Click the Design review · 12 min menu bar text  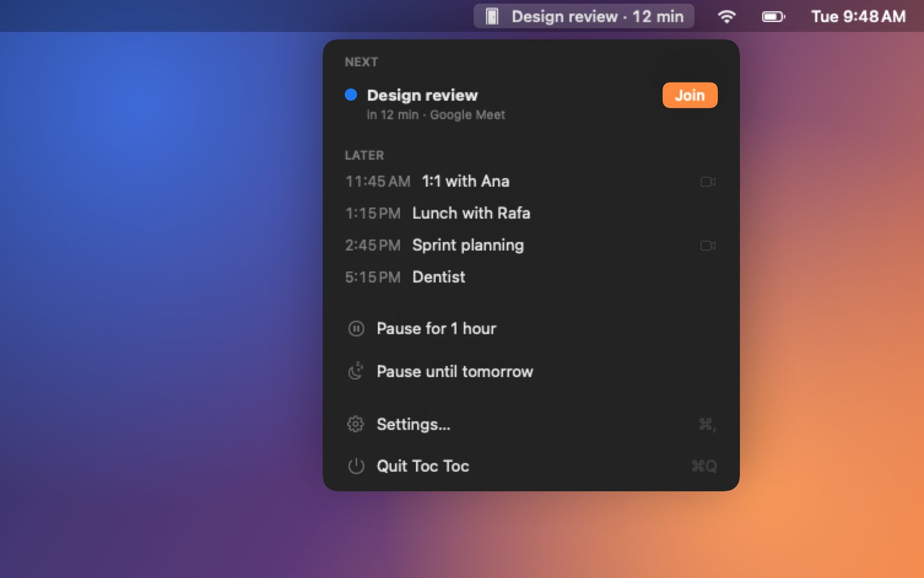[x=598, y=16]
